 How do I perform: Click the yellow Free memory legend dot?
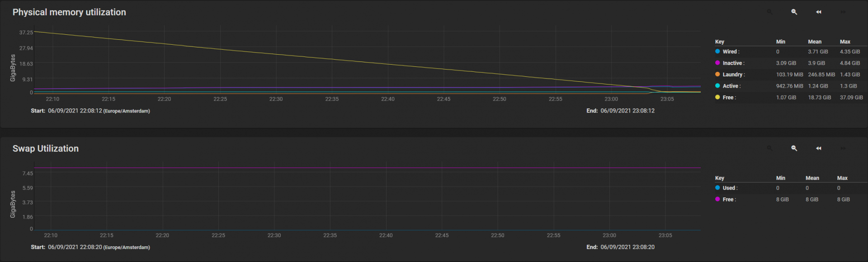tap(717, 97)
